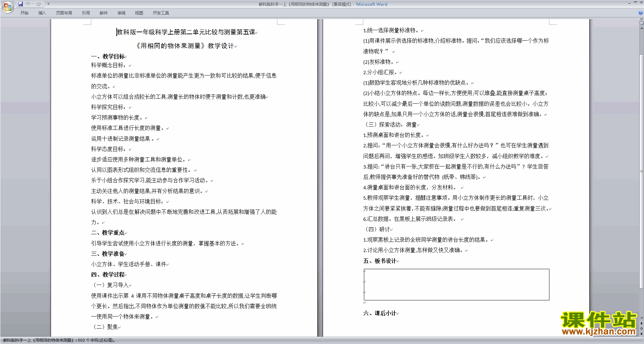This screenshot has height=344, width=644.
Task: Click the line 2.讨论用小立方体测量
Action: click(414, 250)
